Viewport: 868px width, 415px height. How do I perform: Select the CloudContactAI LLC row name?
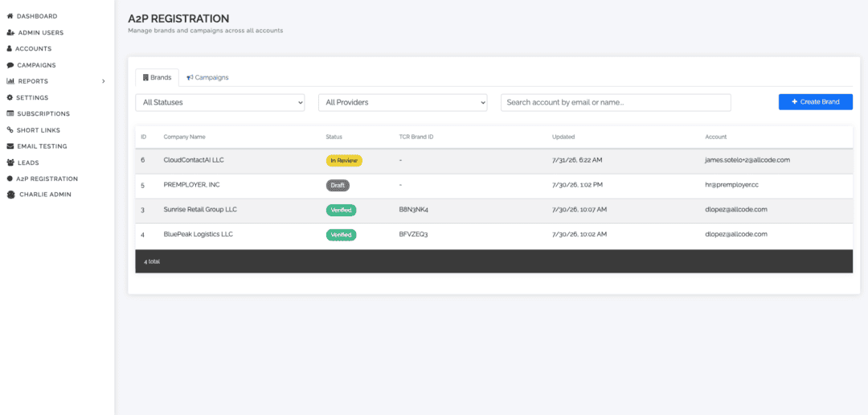(194, 159)
